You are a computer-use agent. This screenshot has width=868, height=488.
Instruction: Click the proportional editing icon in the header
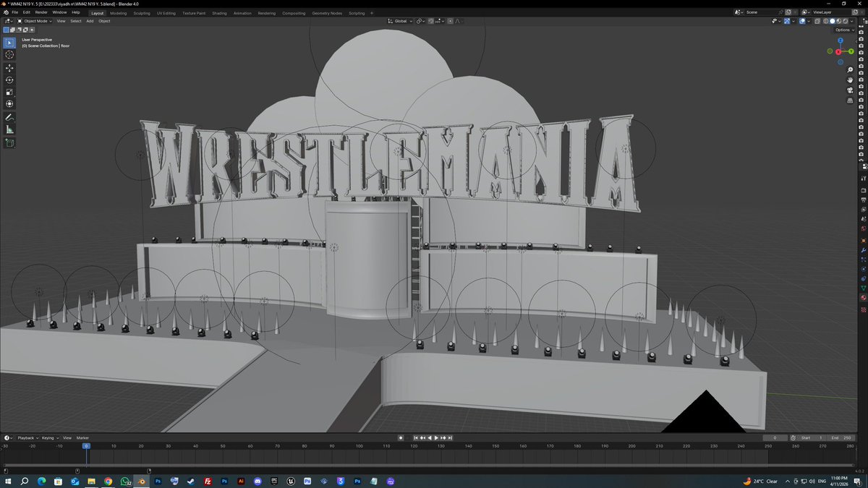click(x=450, y=21)
